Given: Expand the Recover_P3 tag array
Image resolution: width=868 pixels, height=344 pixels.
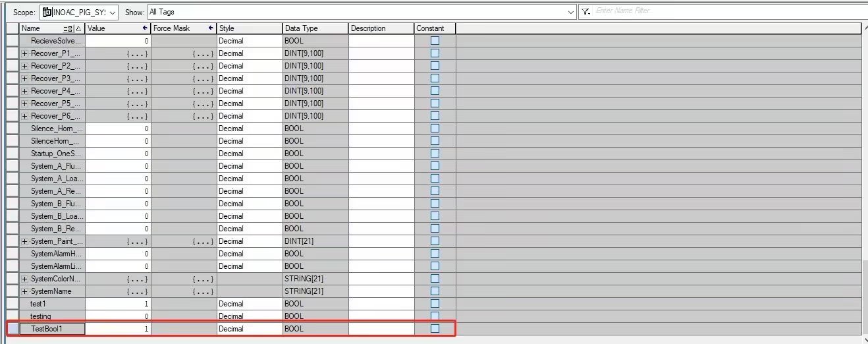Looking at the screenshot, I should (x=25, y=78).
